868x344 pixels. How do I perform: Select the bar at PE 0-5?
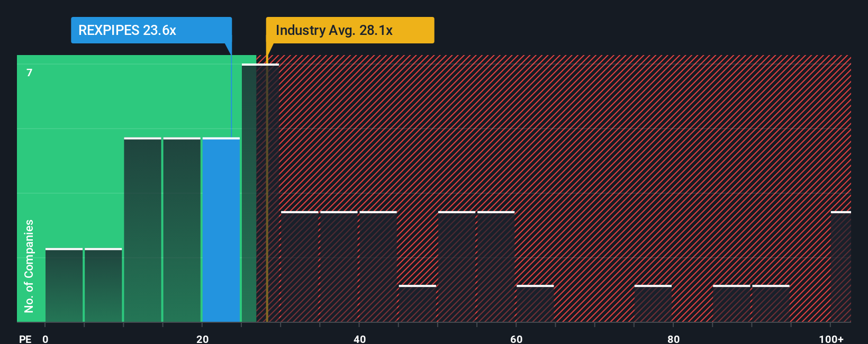(x=64, y=285)
